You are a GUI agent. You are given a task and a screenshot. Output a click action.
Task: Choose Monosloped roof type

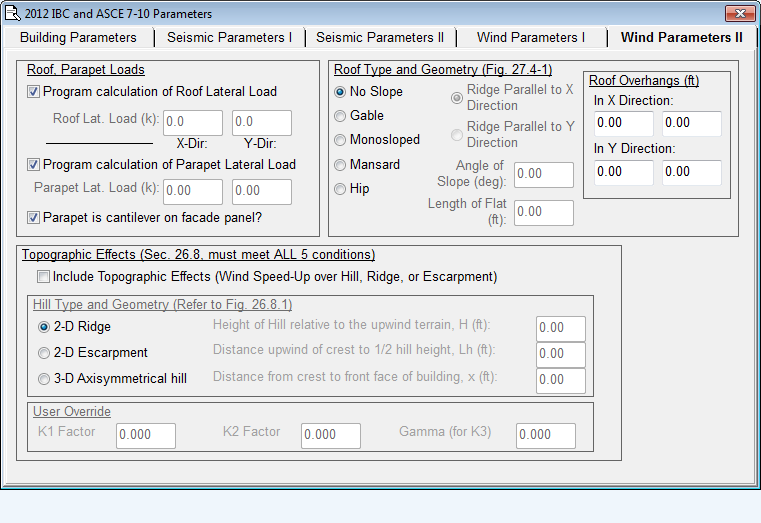tap(341, 140)
